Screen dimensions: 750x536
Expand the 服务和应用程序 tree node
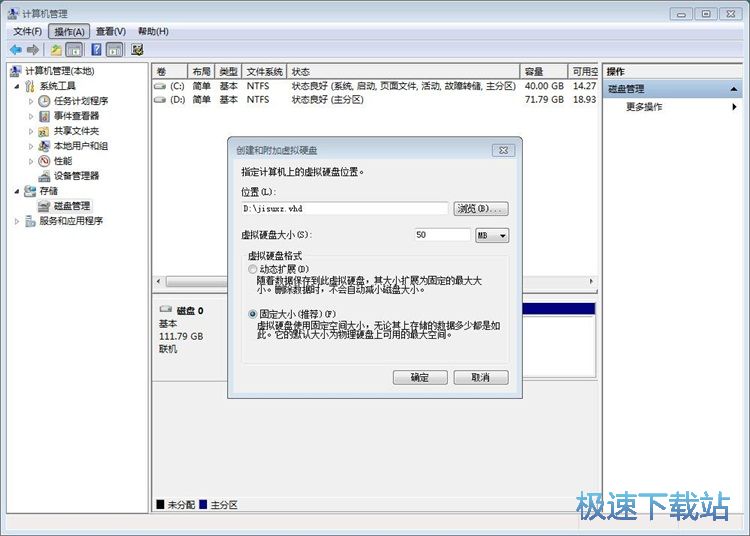point(17,221)
